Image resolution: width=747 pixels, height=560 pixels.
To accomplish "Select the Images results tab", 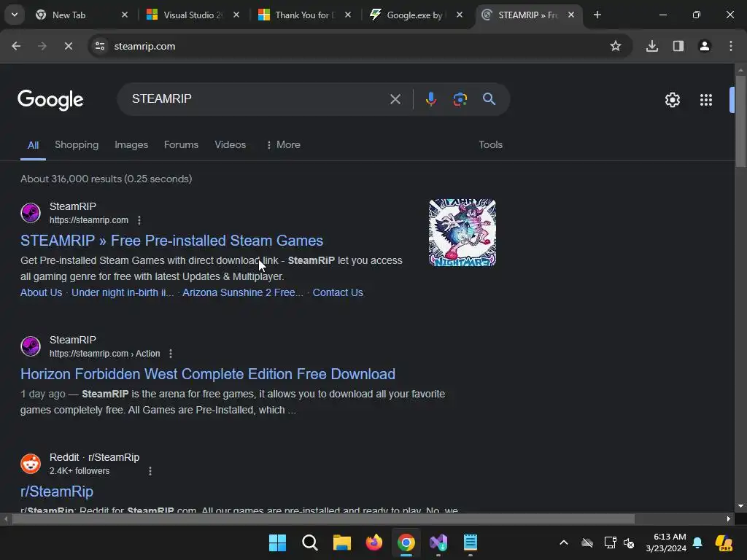I will click(131, 145).
